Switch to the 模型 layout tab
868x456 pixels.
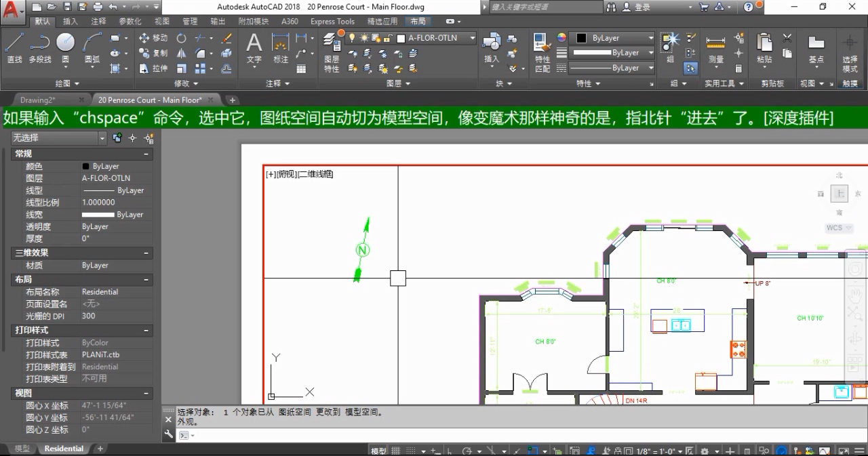22,449
